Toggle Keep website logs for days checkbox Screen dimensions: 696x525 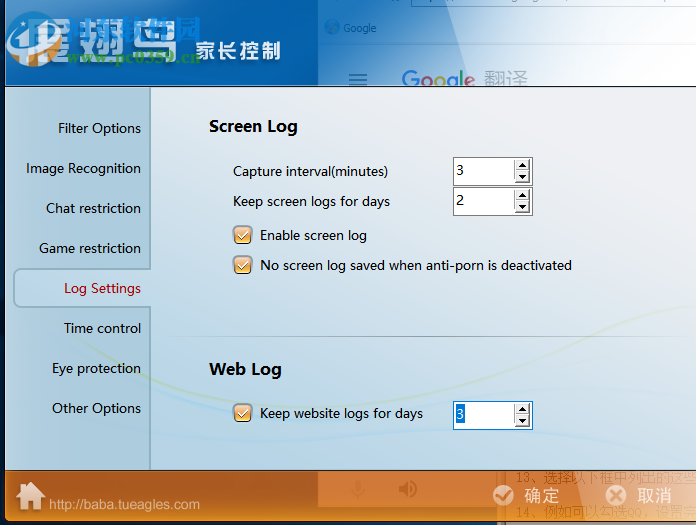pos(243,413)
